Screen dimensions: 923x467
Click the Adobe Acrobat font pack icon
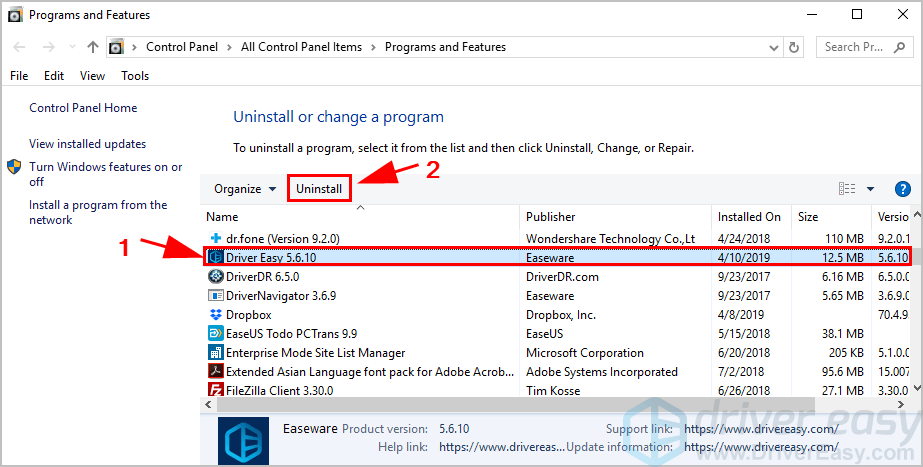point(216,371)
